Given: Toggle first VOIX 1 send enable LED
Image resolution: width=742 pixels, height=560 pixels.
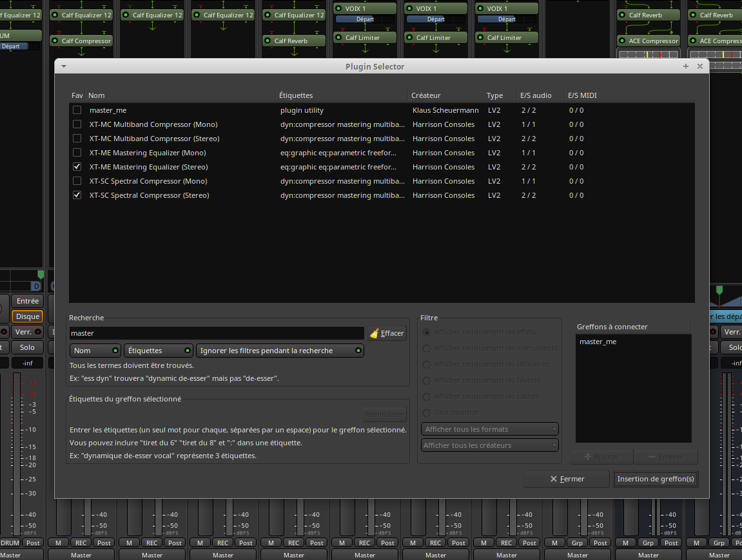Looking at the screenshot, I should [338, 8].
